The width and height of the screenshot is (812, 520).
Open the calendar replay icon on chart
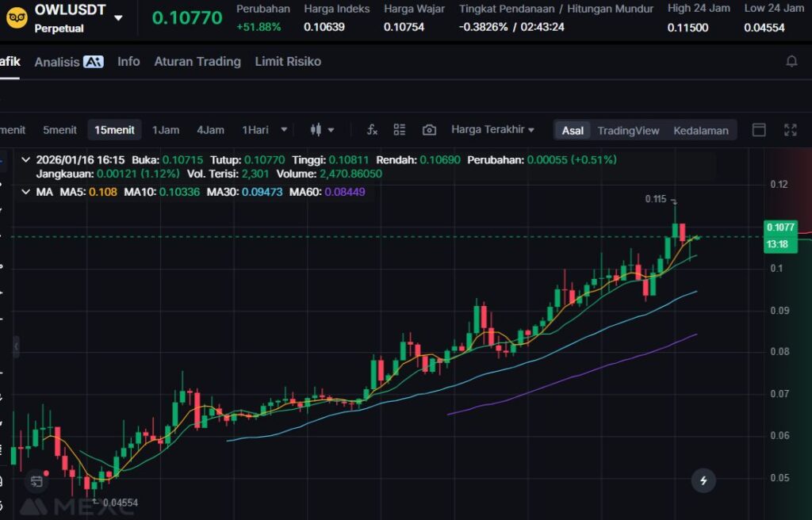[36, 480]
